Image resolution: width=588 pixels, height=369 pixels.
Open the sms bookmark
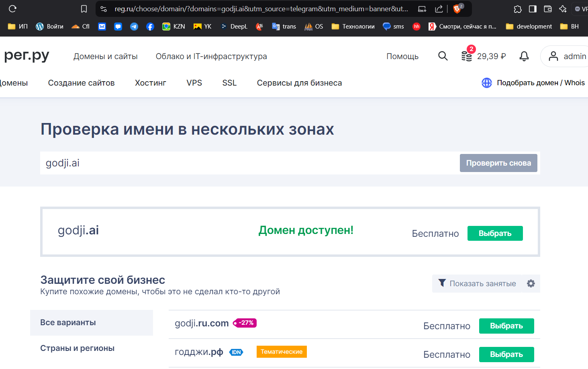[393, 27]
